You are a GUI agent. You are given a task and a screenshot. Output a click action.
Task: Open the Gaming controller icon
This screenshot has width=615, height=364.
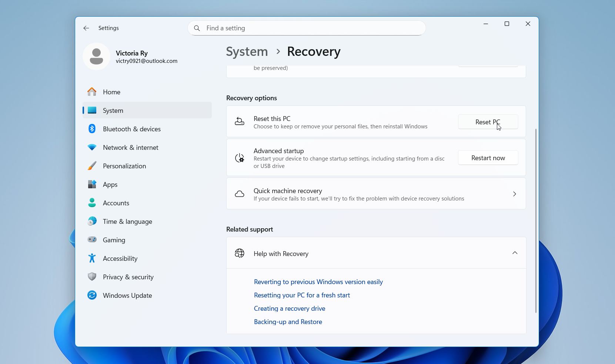[x=92, y=240]
